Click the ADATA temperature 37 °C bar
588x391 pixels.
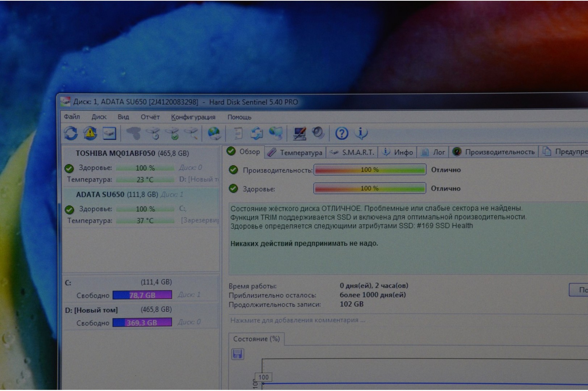[x=145, y=220]
